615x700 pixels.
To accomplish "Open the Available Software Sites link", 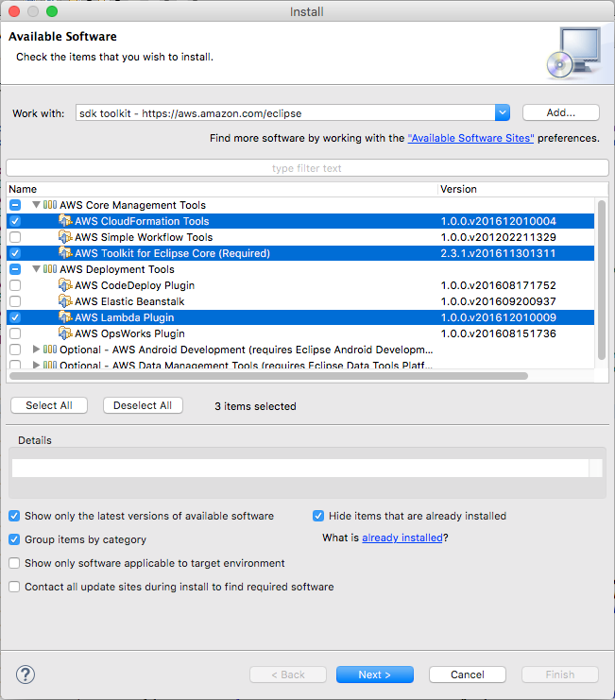I will (x=470, y=138).
